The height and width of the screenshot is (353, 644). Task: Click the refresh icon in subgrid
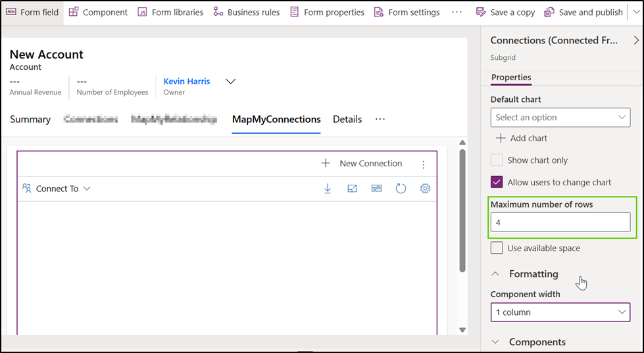point(401,189)
